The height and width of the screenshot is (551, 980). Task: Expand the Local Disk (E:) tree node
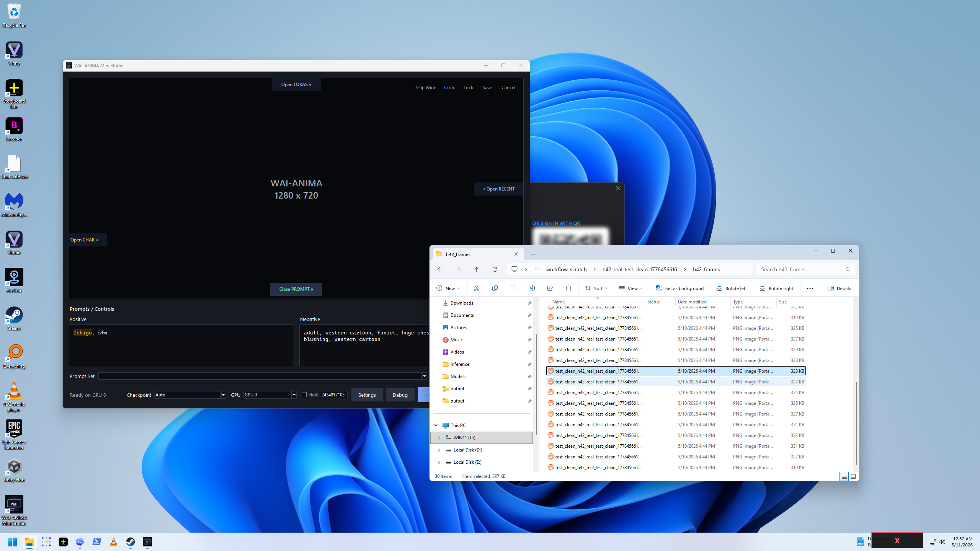[x=439, y=462]
